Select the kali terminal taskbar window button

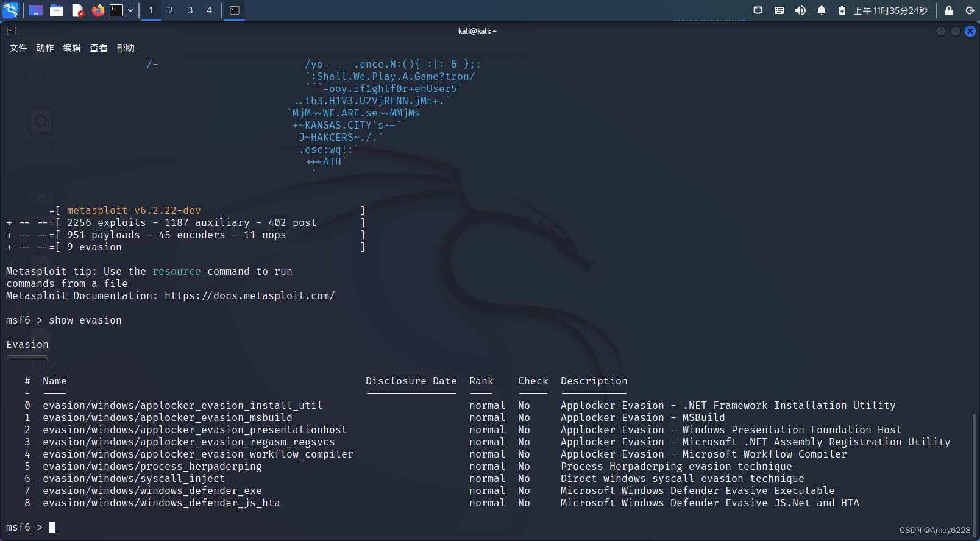(235, 10)
